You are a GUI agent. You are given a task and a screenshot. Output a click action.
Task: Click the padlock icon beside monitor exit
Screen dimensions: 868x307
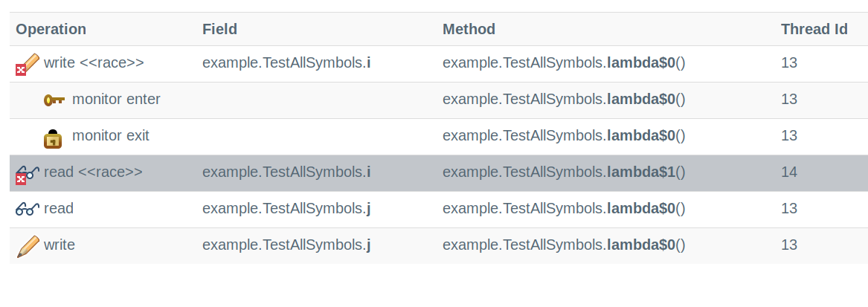(x=53, y=138)
